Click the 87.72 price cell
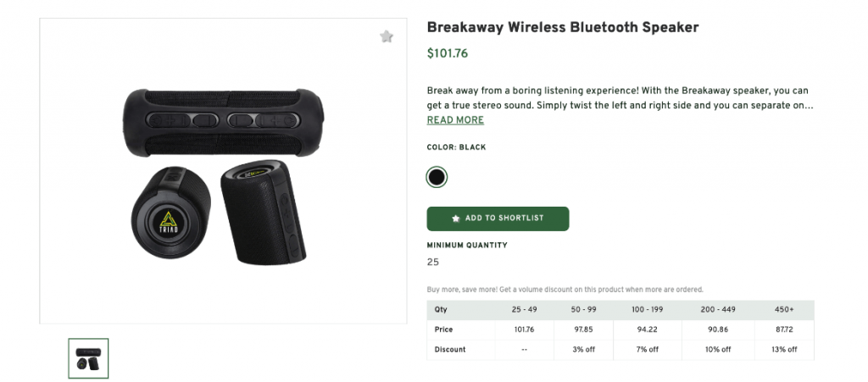This screenshot has height=382, width=868. click(784, 329)
